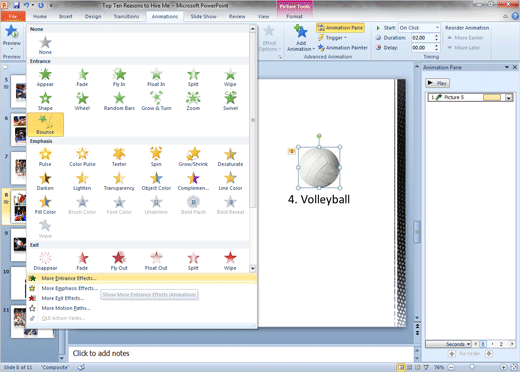Choose the Fly Out exit effect
Image resolution: width=520 pixels, height=372 pixels.
point(119,261)
